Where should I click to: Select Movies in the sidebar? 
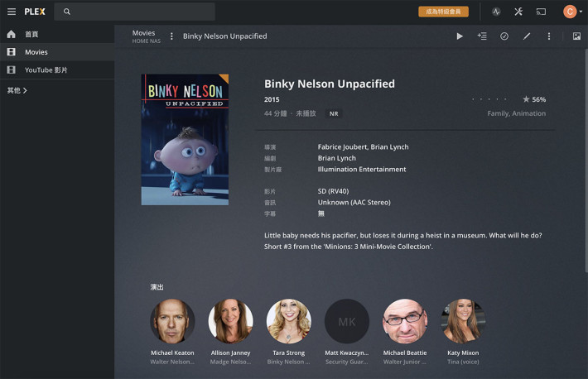click(57, 52)
